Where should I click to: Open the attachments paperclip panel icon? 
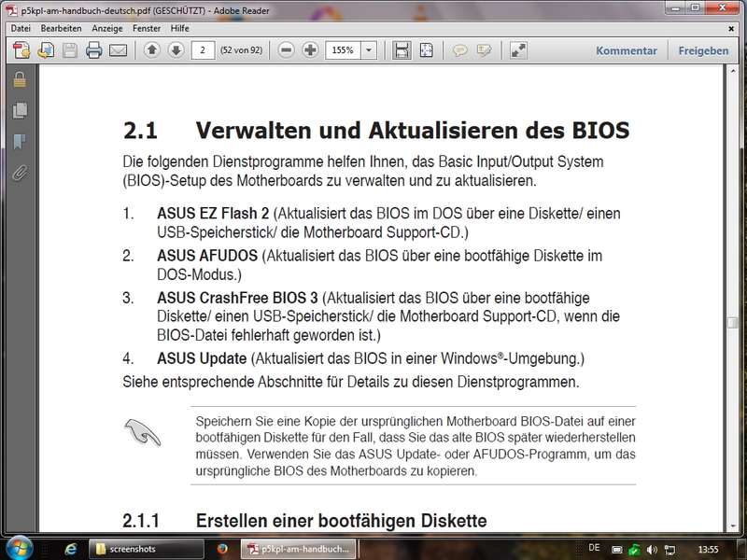click(20, 173)
